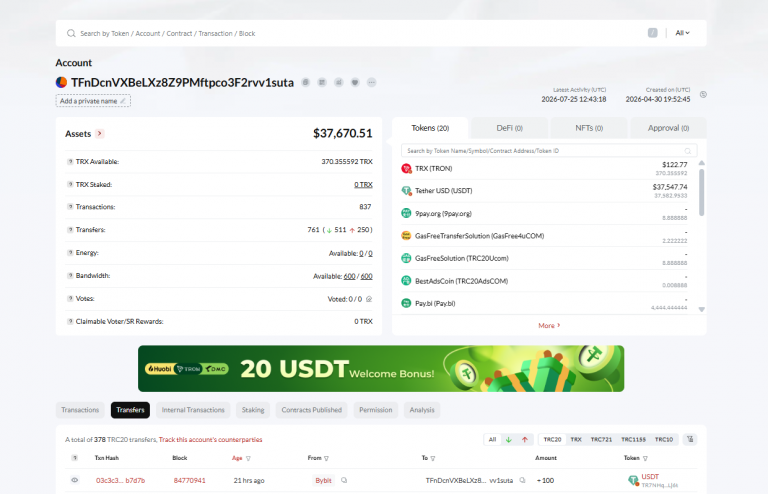Click the Tether USD token logo
This screenshot has width=768, height=494.
tap(407, 191)
